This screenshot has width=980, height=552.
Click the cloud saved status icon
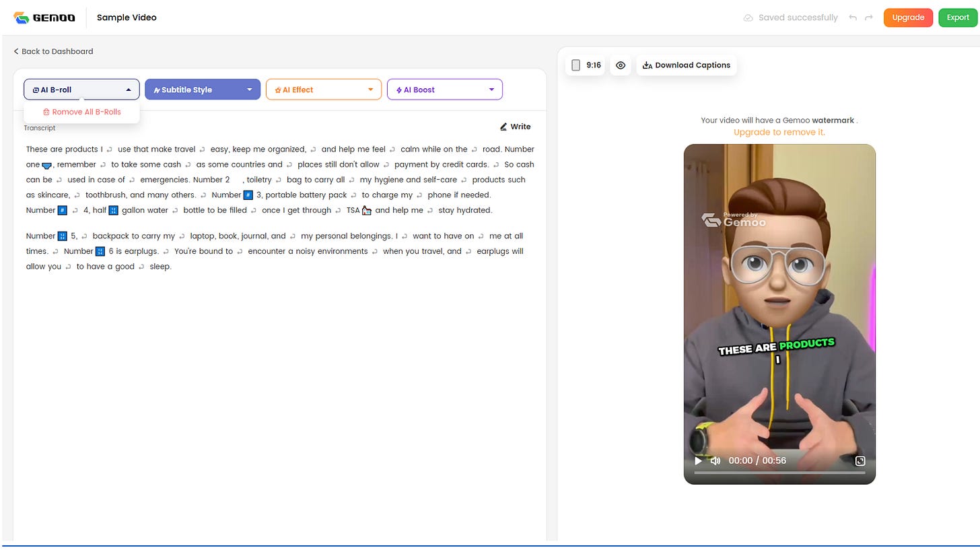[x=748, y=18]
